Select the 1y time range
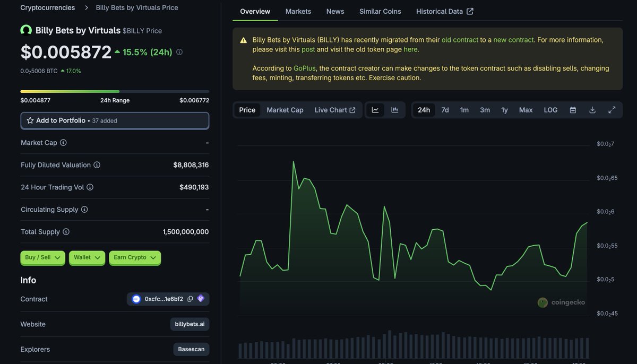Screen dimensions: 637x364 point(504,110)
